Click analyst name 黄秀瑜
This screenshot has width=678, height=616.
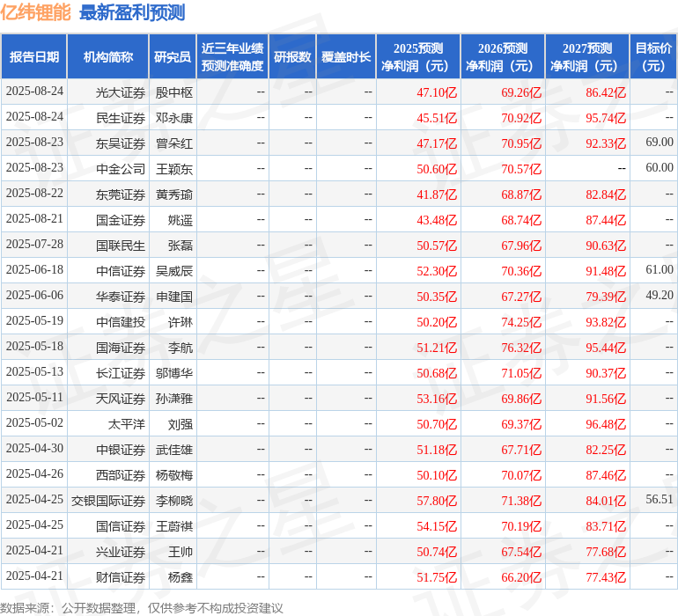(x=173, y=194)
